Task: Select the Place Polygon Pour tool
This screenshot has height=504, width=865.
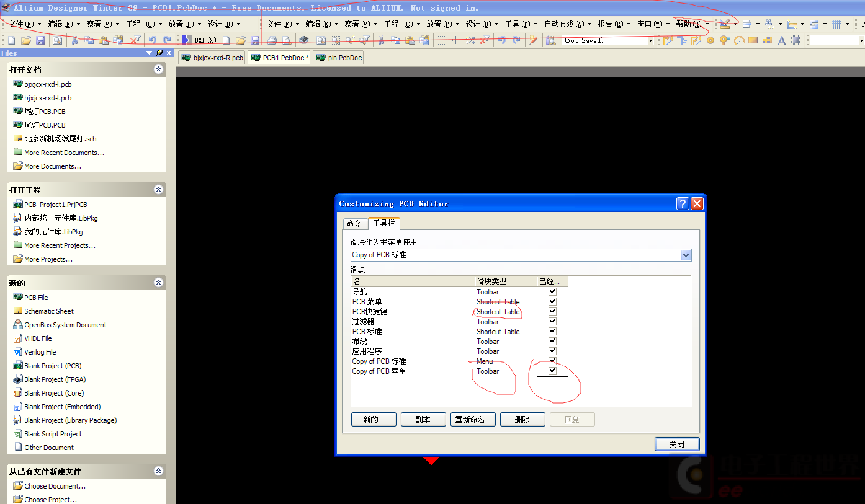Action: pos(768,40)
